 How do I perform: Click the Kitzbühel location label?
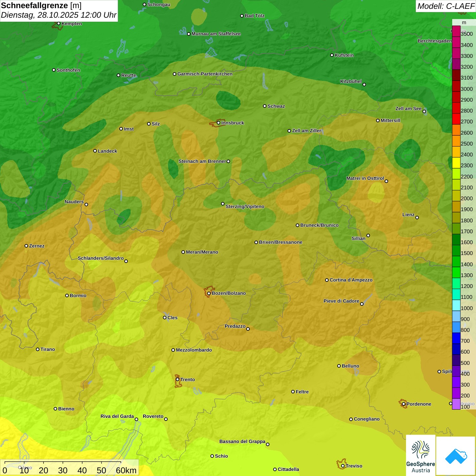(x=351, y=81)
